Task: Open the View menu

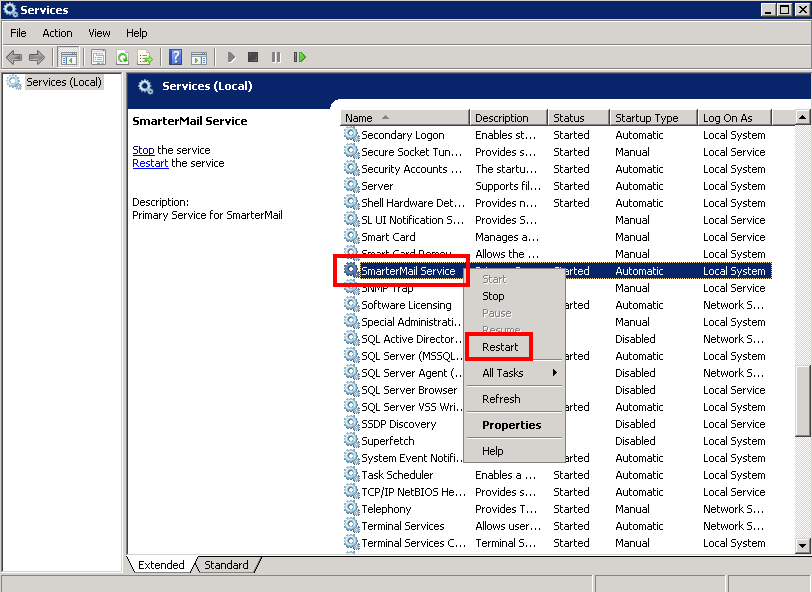Action: (99, 33)
